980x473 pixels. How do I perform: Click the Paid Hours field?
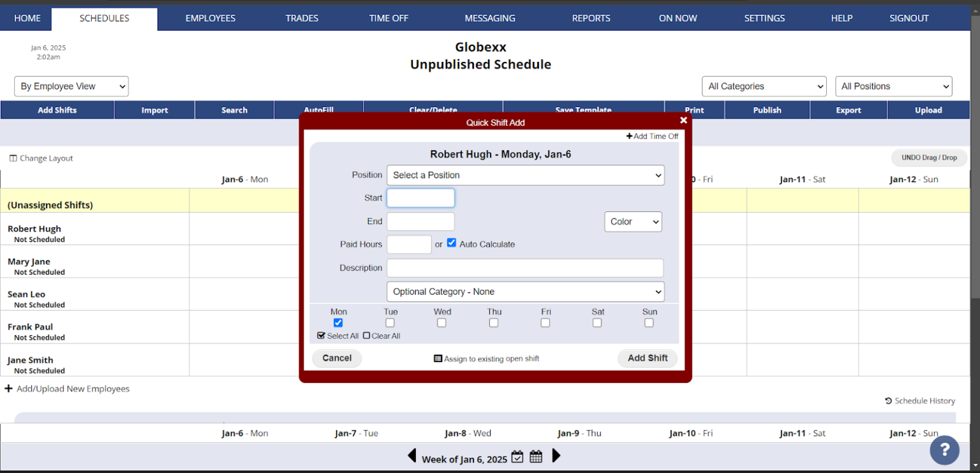point(409,244)
